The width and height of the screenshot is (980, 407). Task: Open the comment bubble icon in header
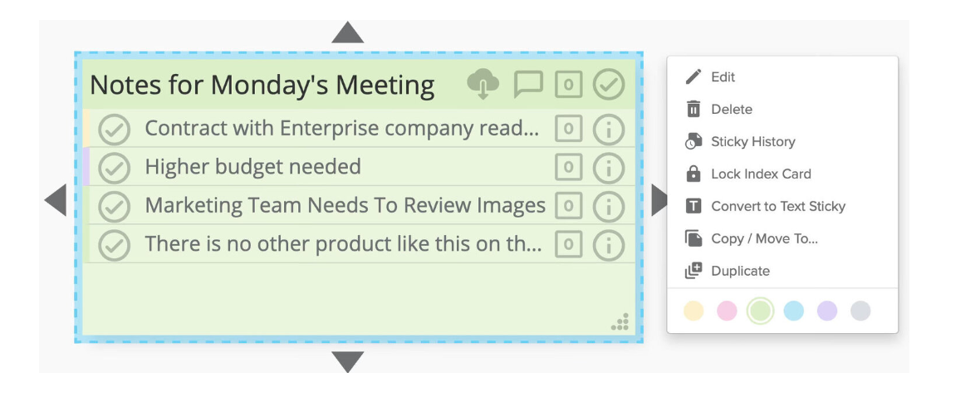pos(528,84)
